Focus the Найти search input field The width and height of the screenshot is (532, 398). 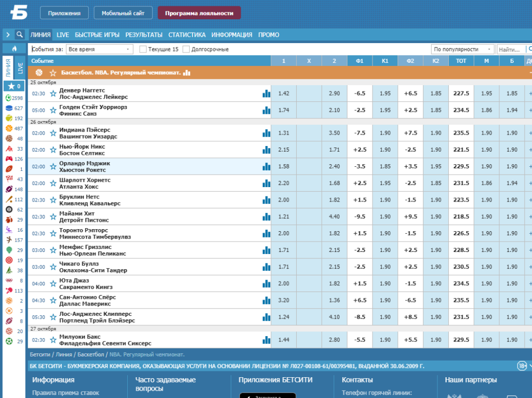[x=511, y=49]
